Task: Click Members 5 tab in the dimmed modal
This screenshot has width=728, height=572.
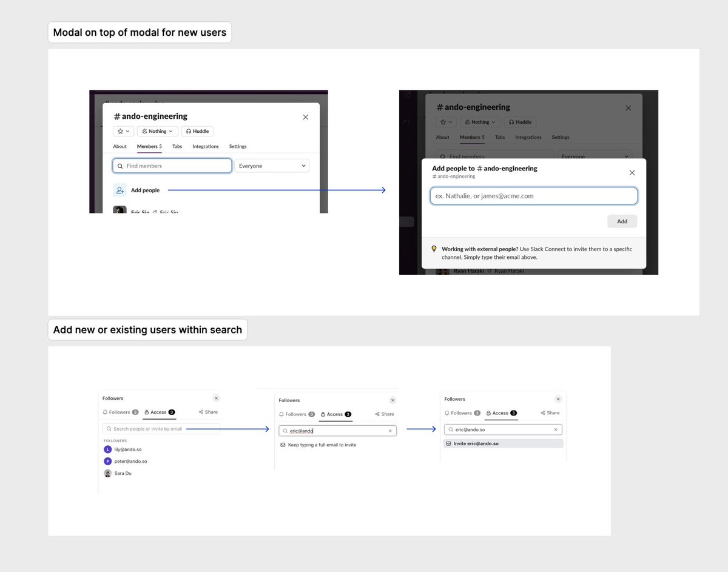Action: click(472, 137)
